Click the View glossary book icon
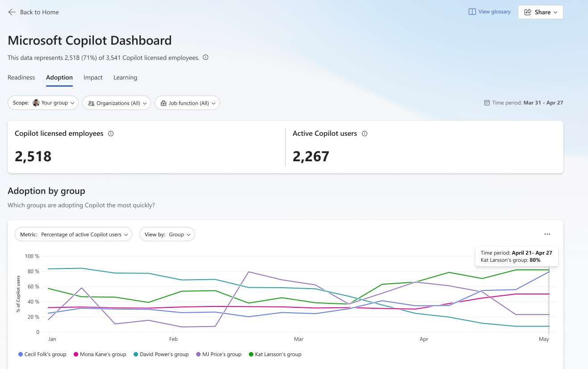588x369 pixels. [x=472, y=12]
